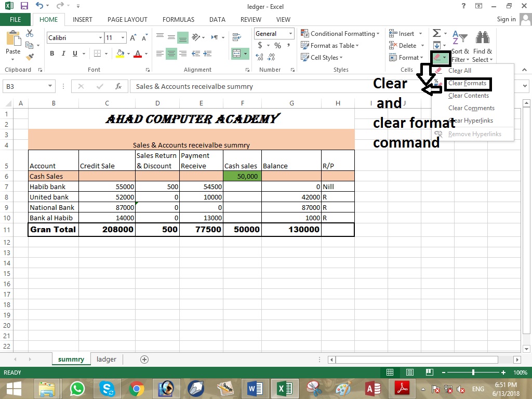Open the font size dropdown
532x399 pixels.
click(123, 37)
